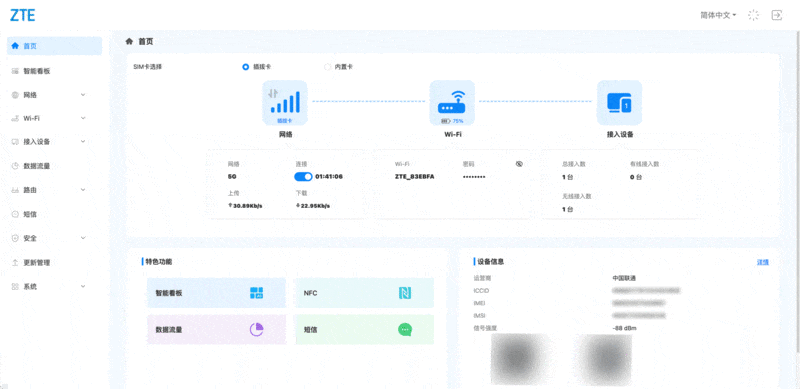800x389 pixels.
Task: Click the Wi-Fi router icon with 75% battery
Action: point(452,103)
